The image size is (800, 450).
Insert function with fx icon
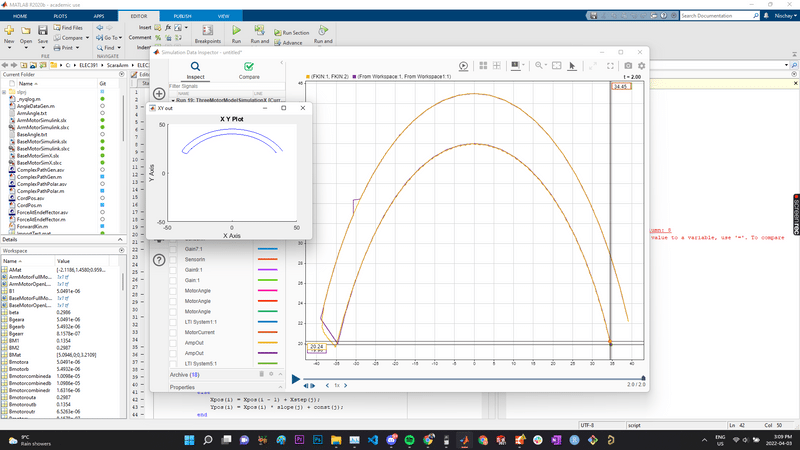[168, 28]
